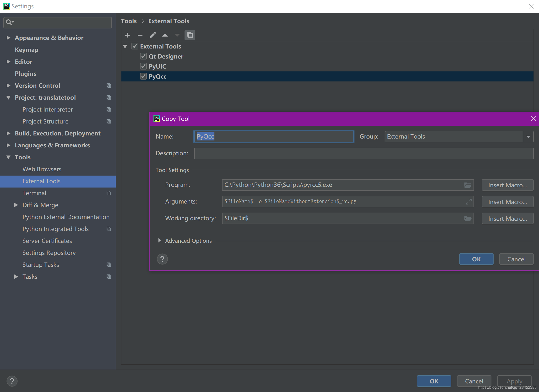Toggle the PyUIC checkbox in External Tools
Viewport: 539px width, 392px height.
point(144,66)
